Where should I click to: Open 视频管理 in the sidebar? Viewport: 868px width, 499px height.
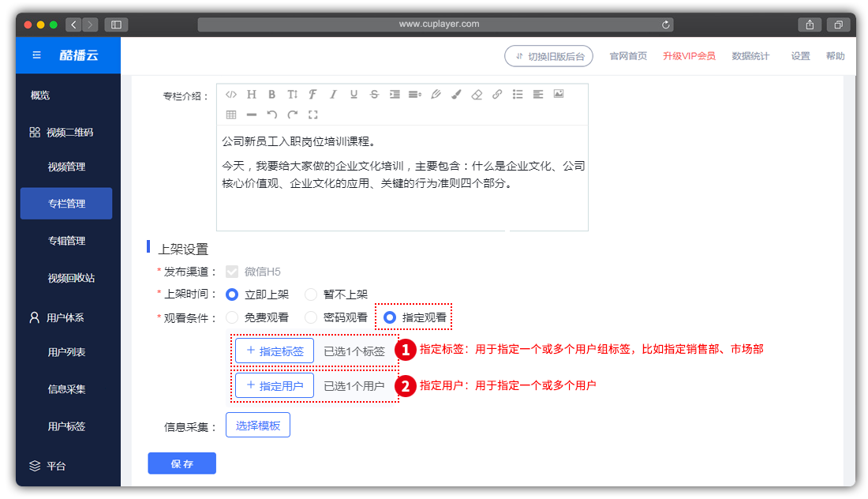coord(66,167)
